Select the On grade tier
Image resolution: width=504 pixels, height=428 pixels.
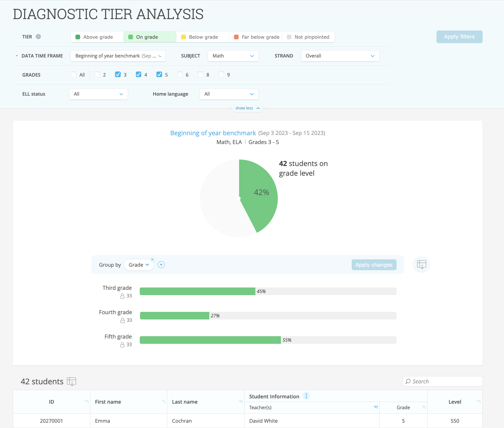coord(150,37)
